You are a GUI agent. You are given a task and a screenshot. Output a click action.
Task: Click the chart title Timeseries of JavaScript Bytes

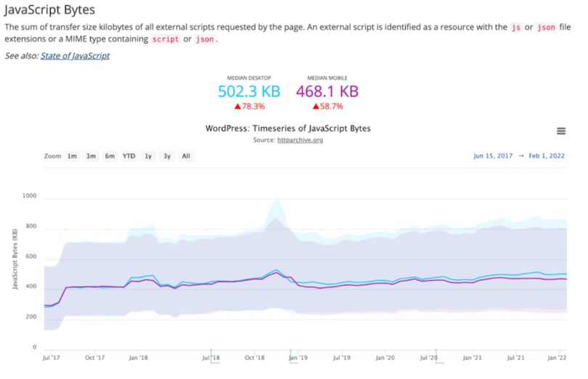pyautogui.click(x=288, y=129)
